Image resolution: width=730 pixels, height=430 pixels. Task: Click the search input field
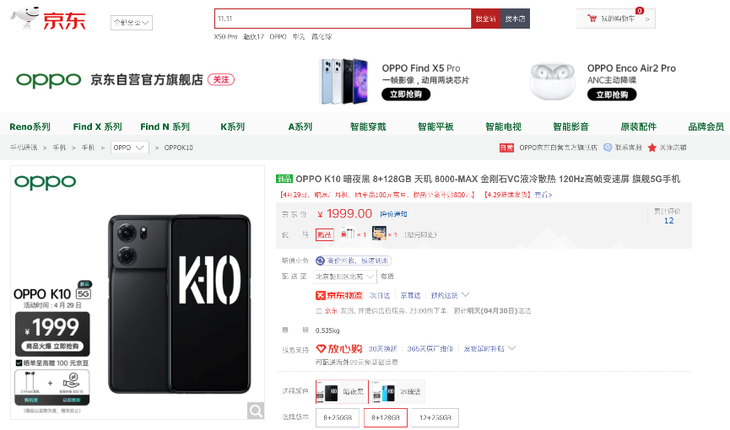[343, 19]
